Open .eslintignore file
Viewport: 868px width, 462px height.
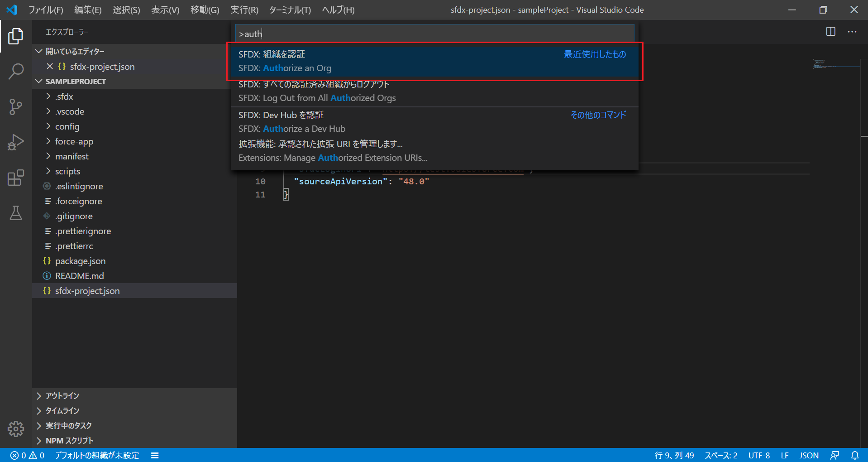click(134, 186)
